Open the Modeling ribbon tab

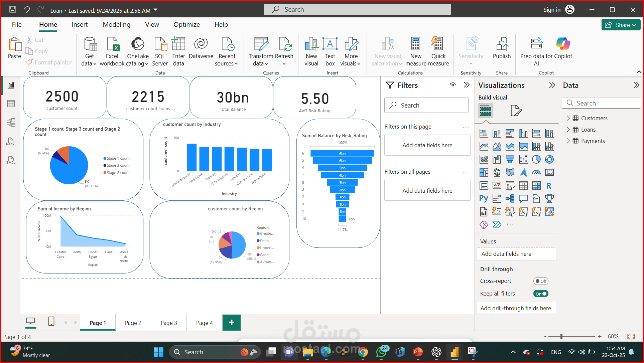pos(116,24)
